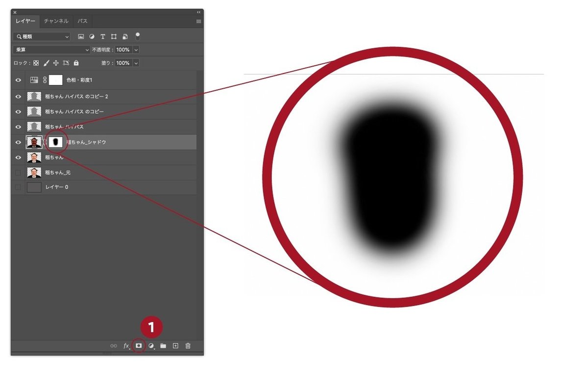Show the レイヤー 0 layer
Viewport: 588px width, 368px height.
tap(18, 187)
